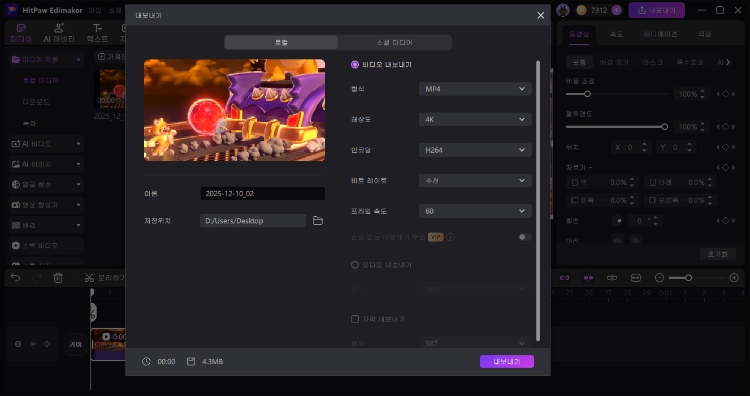
Task: Expand the AI Video sidebar section
Action: pyautogui.click(x=46, y=143)
